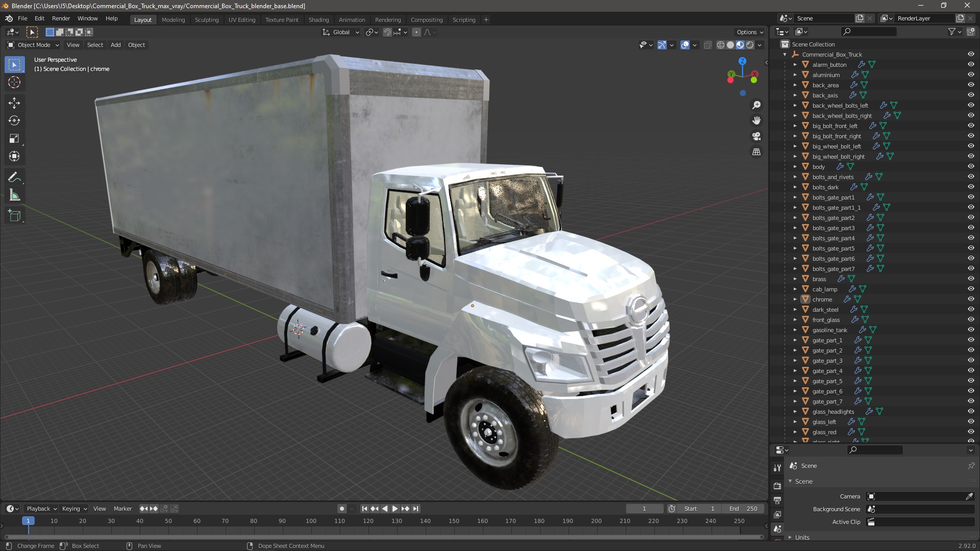This screenshot has width=980, height=551.
Task: Open the Add menu in viewport
Action: pyautogui.click(x=116, y=45)
